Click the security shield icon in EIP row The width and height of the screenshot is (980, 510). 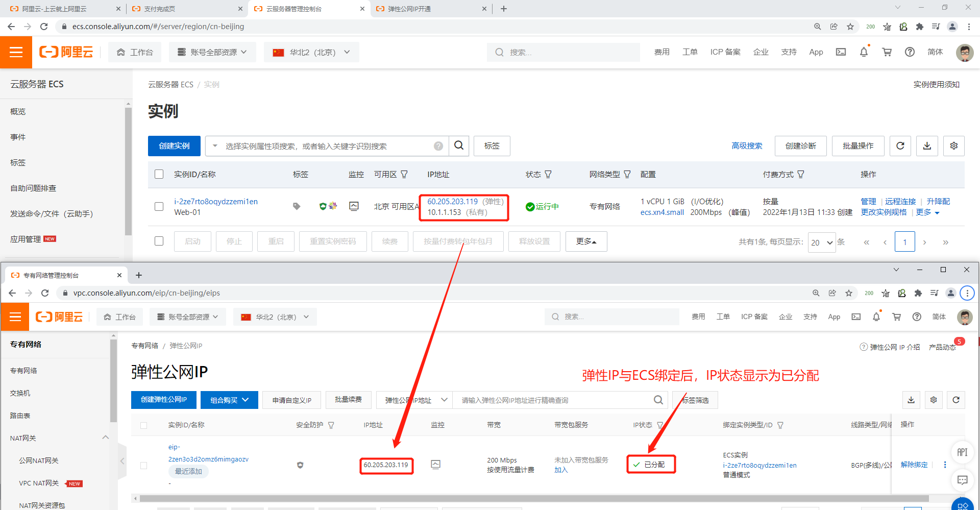tap(300, 465)
